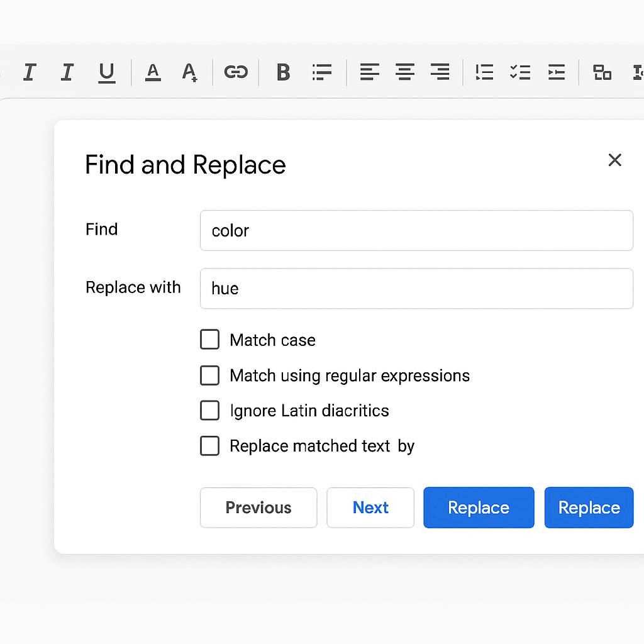Click the A icon with small plus

click(190, 73)
